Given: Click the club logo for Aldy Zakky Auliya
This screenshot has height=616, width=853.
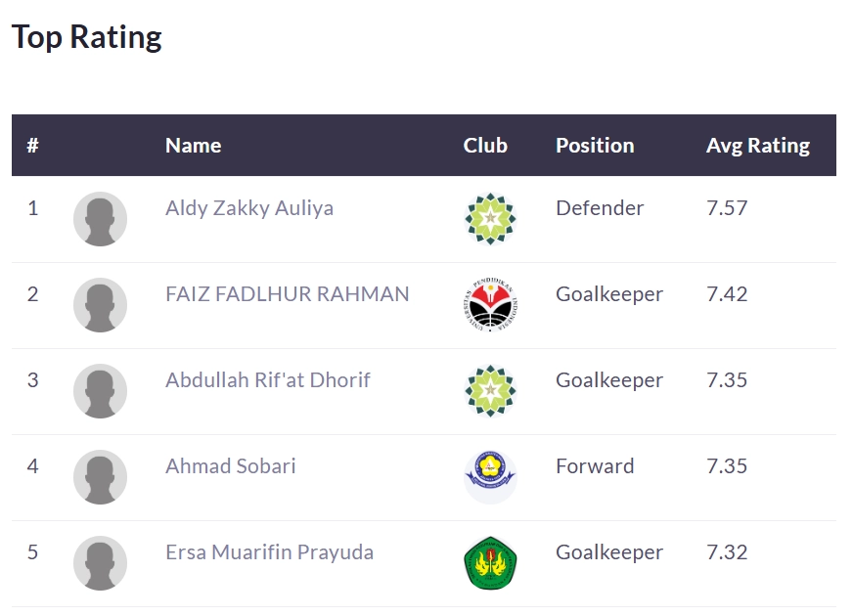Looking at the screenshot, I should [x=490, y=219].
